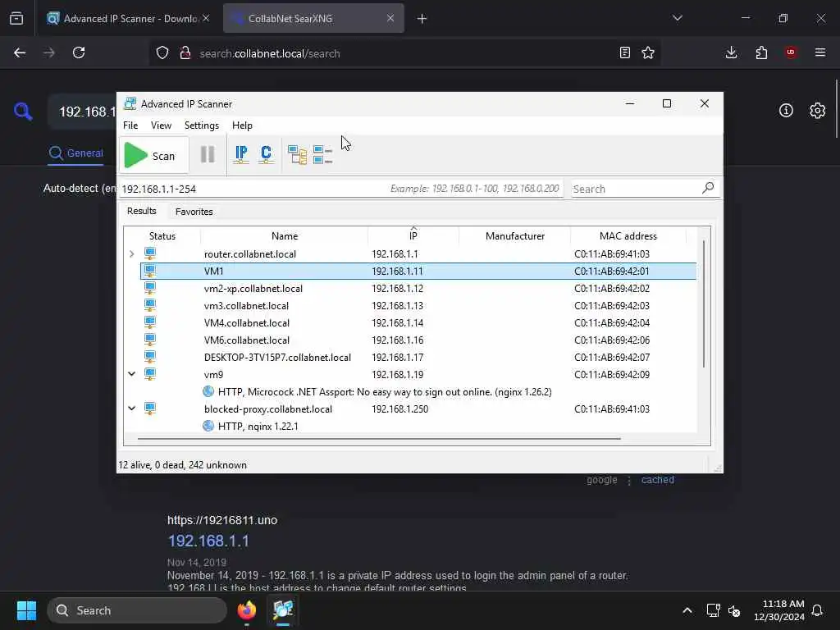Open browser downloads panel
Image resolution: width=840 pixels, height=630 pixels.
pos(731,52)
